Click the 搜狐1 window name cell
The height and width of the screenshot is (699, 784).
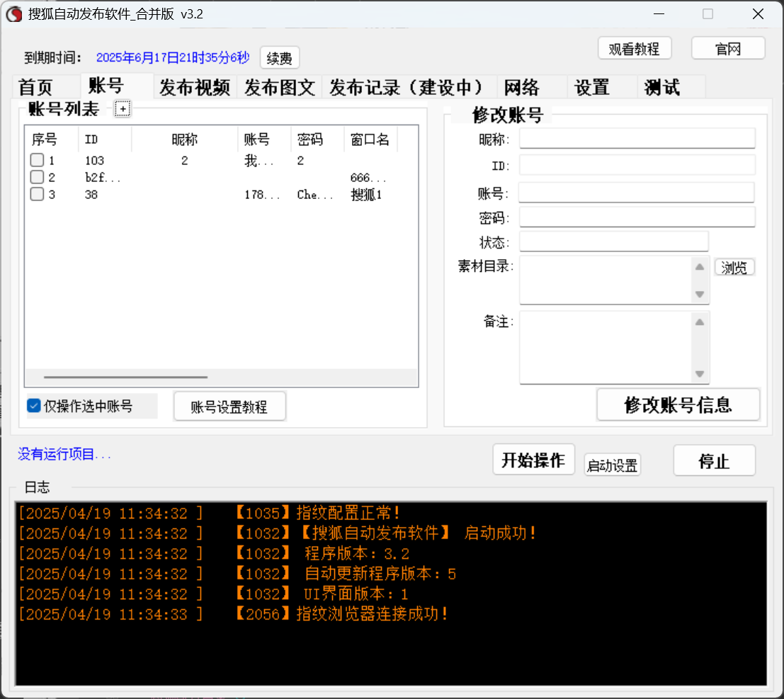click(366, 195)
